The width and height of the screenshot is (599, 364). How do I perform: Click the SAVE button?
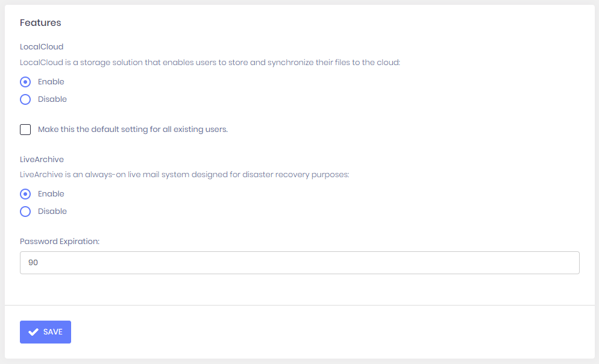[x=45, y=331]
